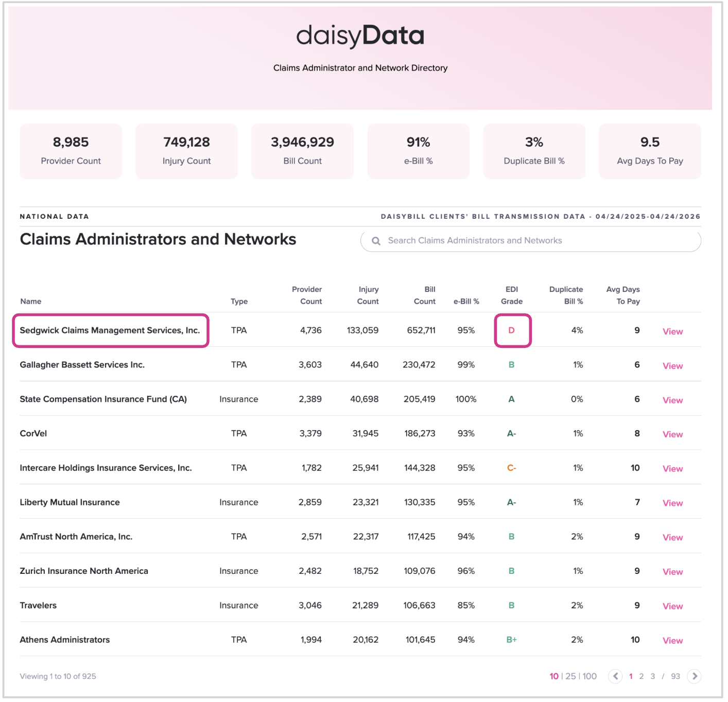Sort by EDI Grade column header
728x702 pixels.
click(511, 295)
